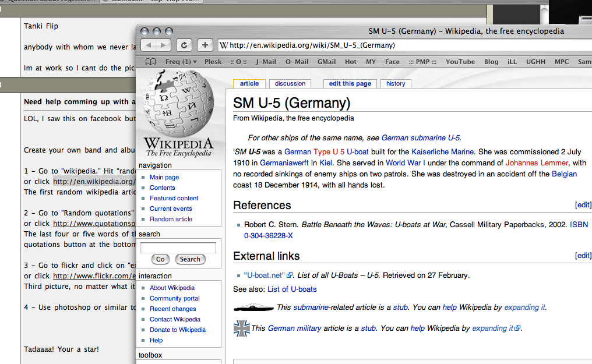Follow the German submarine U-5 link
Image resolution: width=592 pixels, height=364 pixels.
pyautogui.click(x=421, y=138)
